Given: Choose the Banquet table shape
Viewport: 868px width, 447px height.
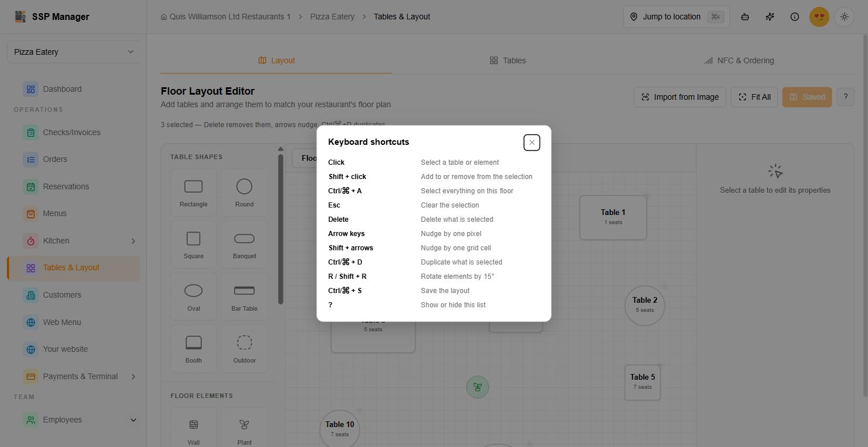Looking at the screenshot, I should click(x=244, y=245).
